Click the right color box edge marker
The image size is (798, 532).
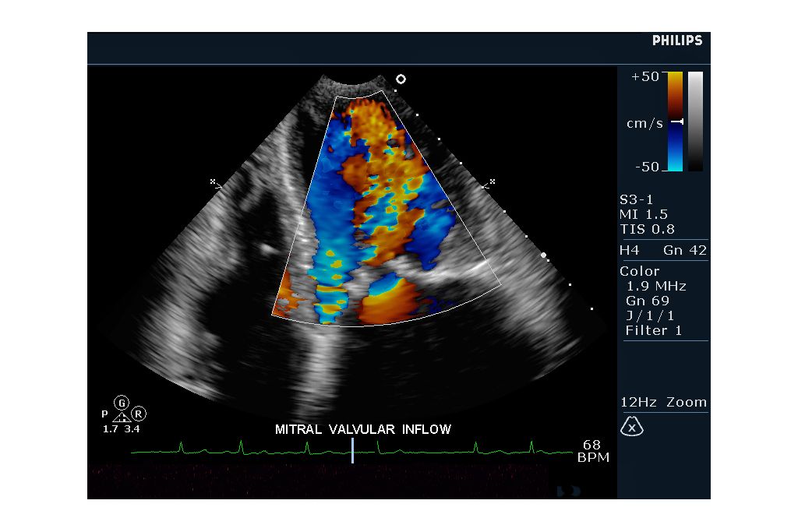tap(489, 183)
